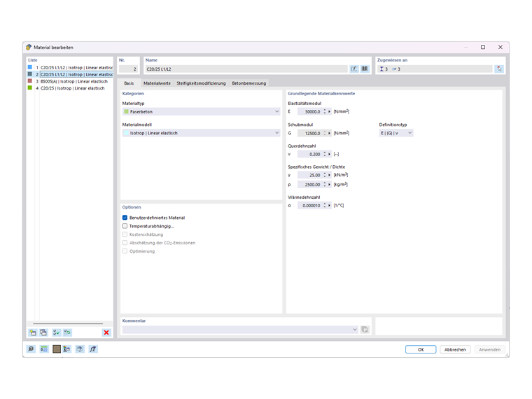
Task: Click the select-in-graphic icon in Zugewiesen an
Action: point(499,69)
